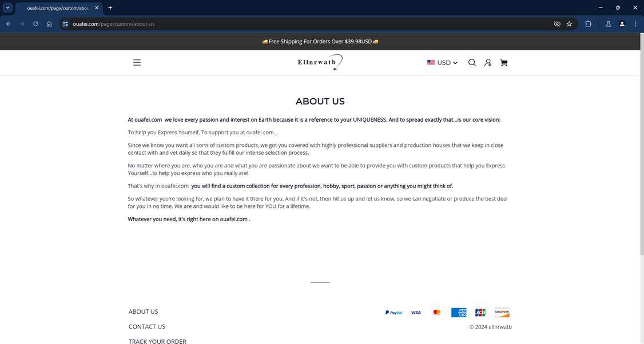This screenshot has height=344, width=644.
Task: Click the American Express payment icon
Action: pos(459,313)
